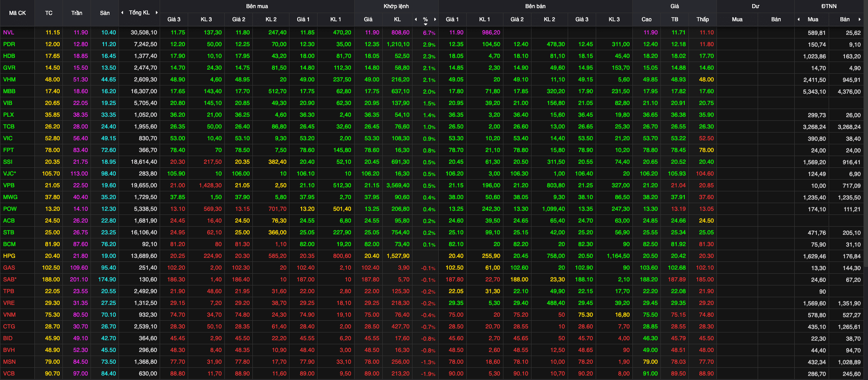Screen dimensions: 868x380
Task: Open the VPB ticker symbol
Action: (9, 185)
